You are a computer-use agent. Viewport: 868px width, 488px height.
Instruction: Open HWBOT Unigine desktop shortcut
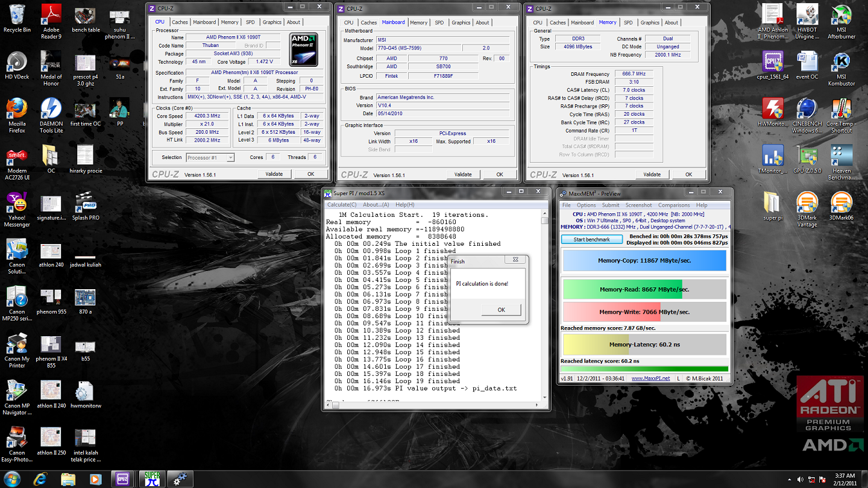(807, 22)
